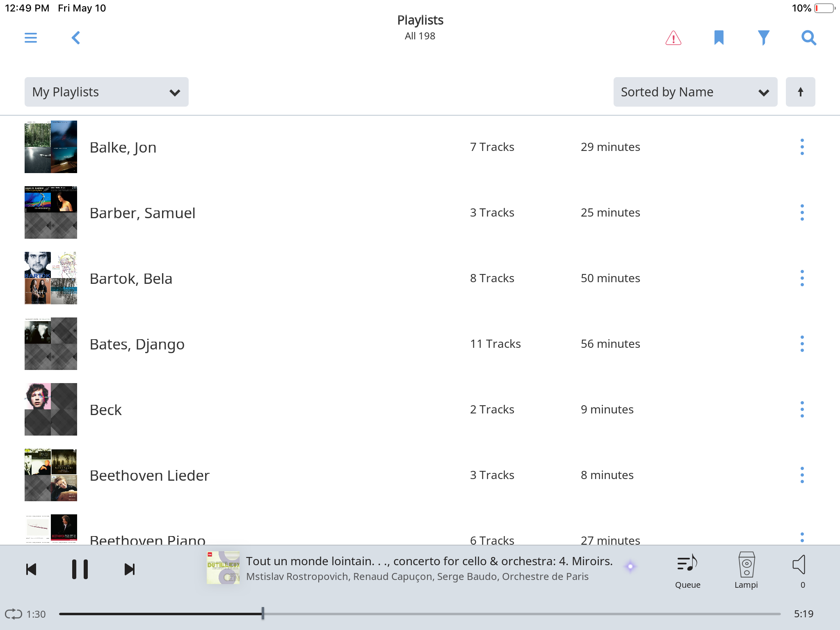Image resolution: width=840 pixels, height=630 pixels.
Task: Open the magnifier search icon
Action: click(809, 38)
